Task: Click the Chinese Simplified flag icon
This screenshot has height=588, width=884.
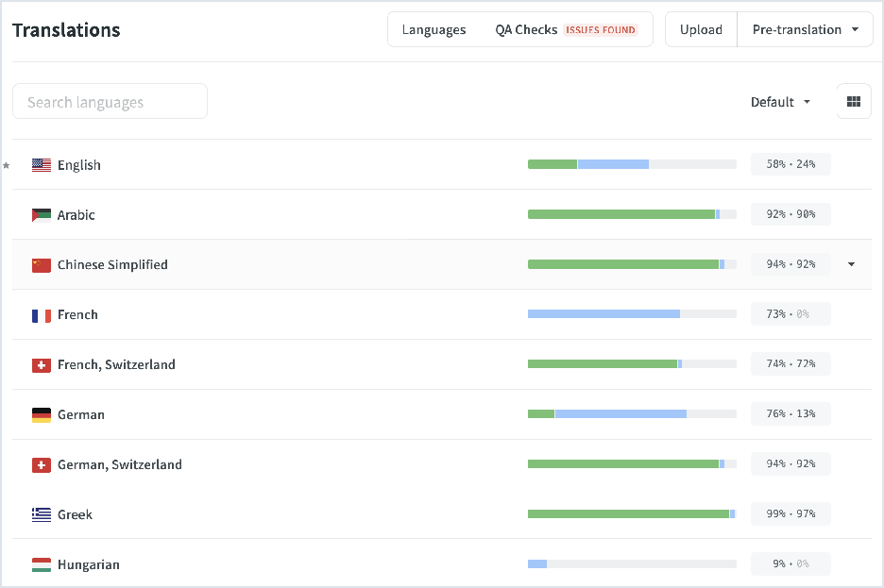Action: click(42, 265)
